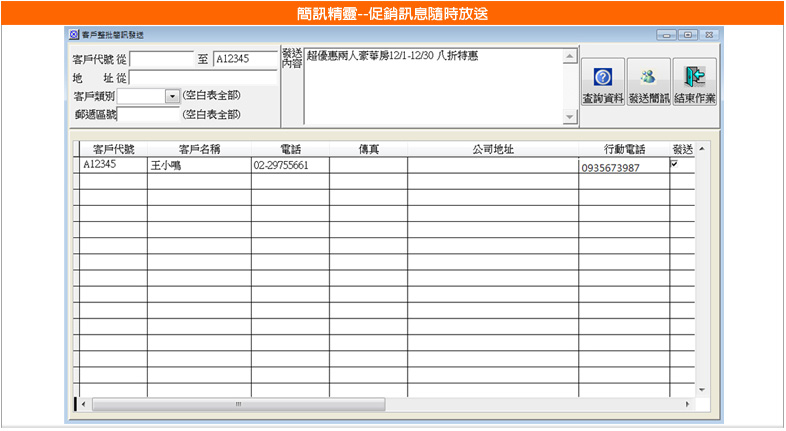Click the 郵遞區號 postal code field

[149, 114]
